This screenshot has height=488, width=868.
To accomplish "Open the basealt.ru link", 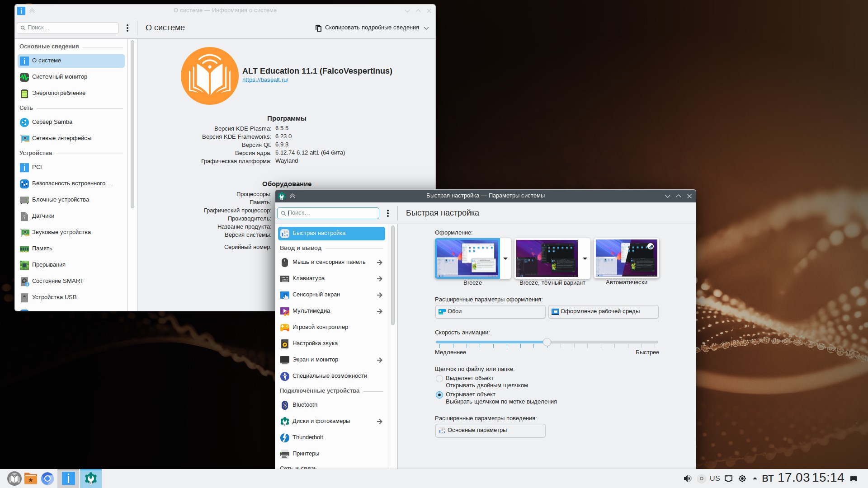I will pyautogui.click(x=265, y=80).
